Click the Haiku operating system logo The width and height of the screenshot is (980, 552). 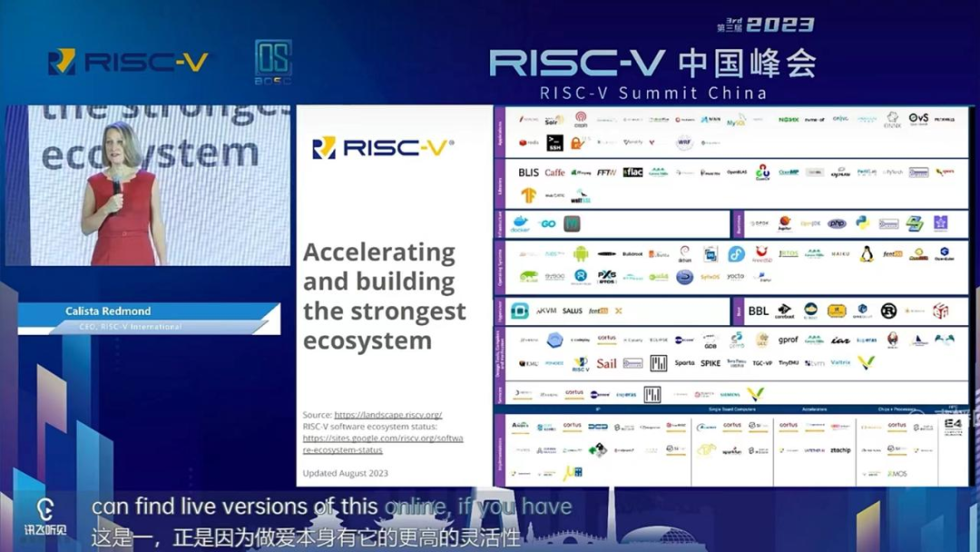[840, 254]
